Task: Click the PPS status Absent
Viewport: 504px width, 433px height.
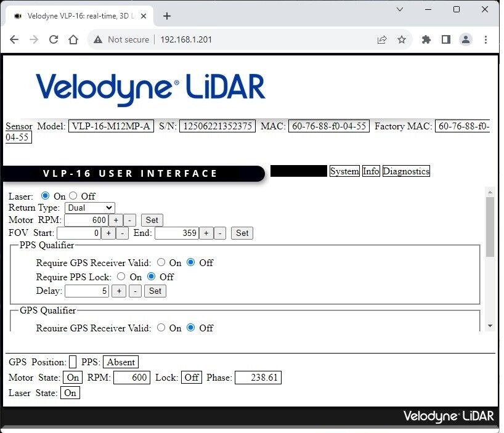Action: [121, 362]
